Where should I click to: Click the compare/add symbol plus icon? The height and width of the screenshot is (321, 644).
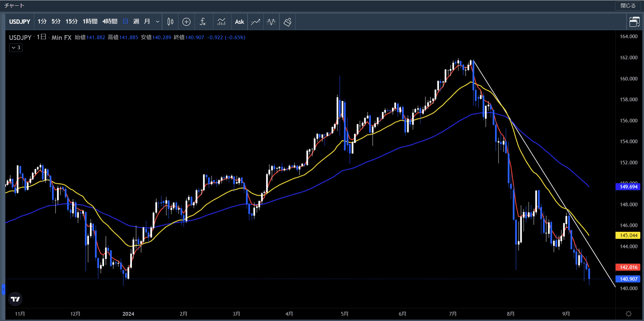(186, 22)
